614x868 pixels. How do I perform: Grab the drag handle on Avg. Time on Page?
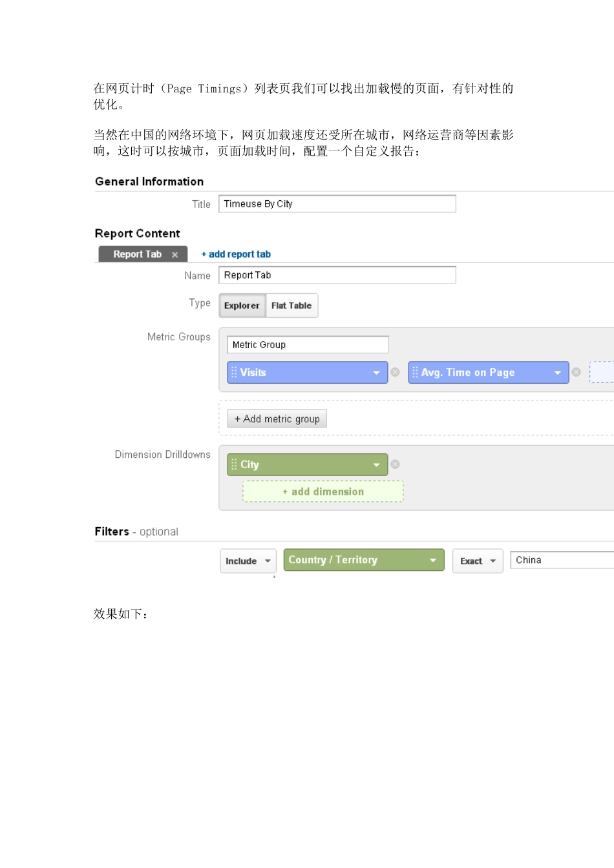(x=415, y=372)
